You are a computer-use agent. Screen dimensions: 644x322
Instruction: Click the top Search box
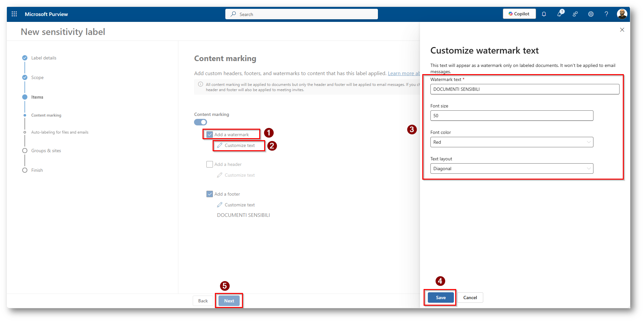click(301, 14)
